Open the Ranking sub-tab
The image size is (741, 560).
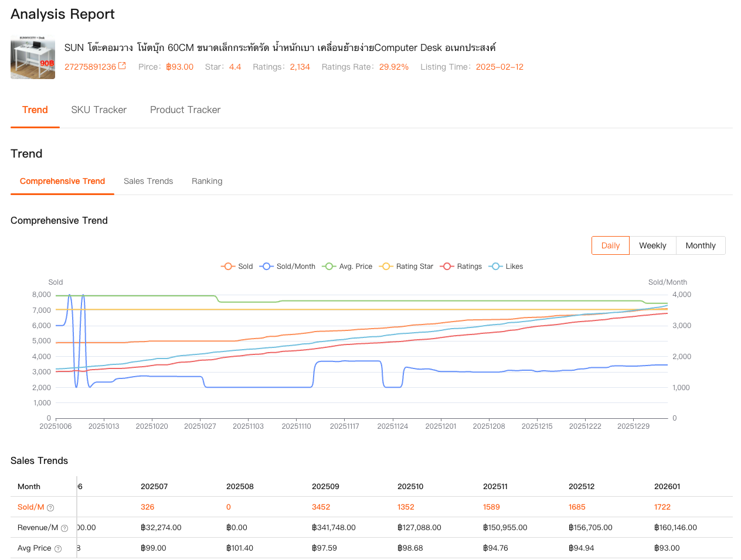(207, 182)
